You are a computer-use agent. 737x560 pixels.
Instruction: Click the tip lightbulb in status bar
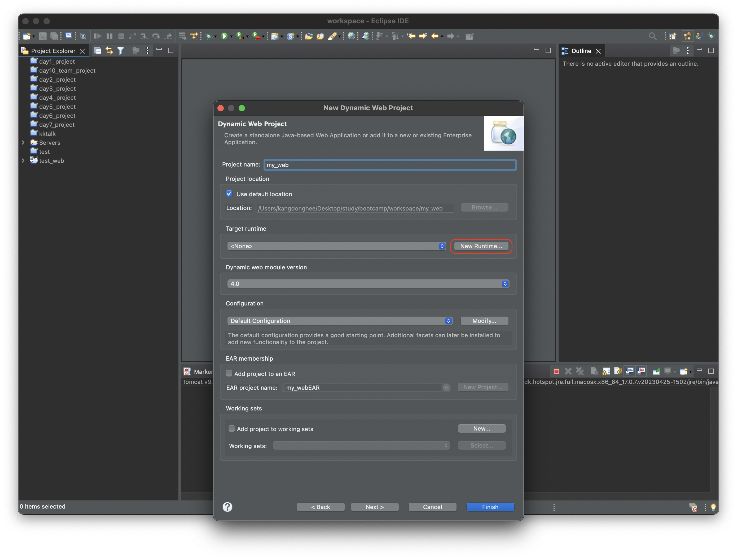713,507
